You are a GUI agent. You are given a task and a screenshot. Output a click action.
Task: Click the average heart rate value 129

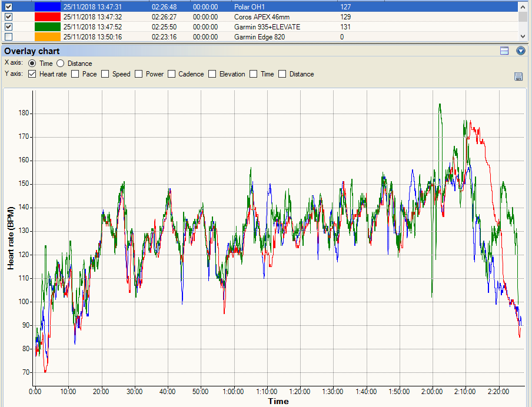point(345,16)
